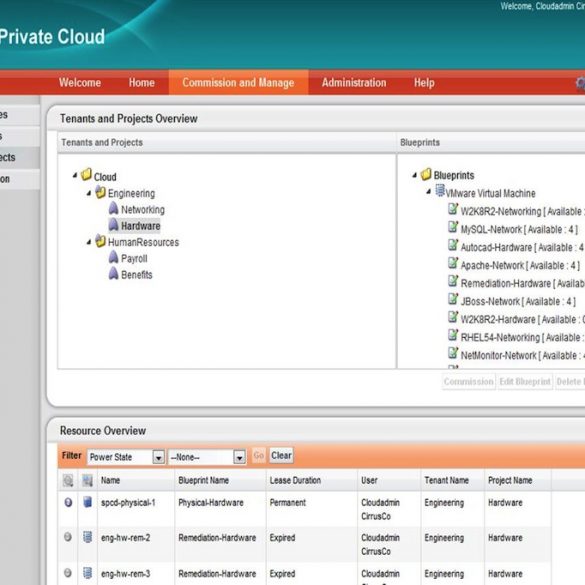The width and height of the screenshot is (585, 585).
Task: Go to the Home tab
Action: (142, 82)
